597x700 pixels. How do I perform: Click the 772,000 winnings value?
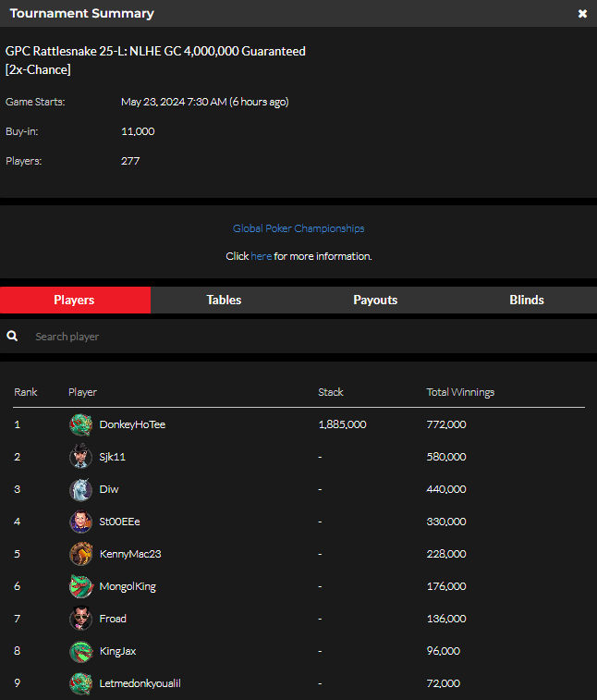tap(446, 424)
